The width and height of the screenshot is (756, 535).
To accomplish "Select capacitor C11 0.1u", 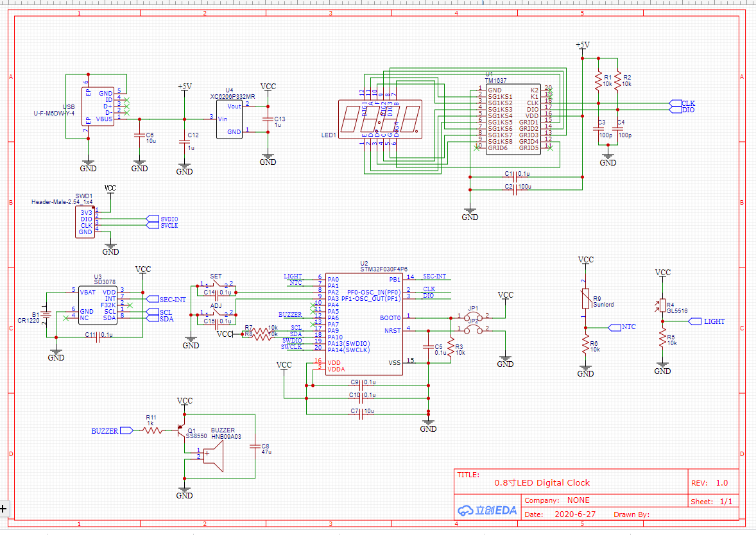I will coord(98,337).
